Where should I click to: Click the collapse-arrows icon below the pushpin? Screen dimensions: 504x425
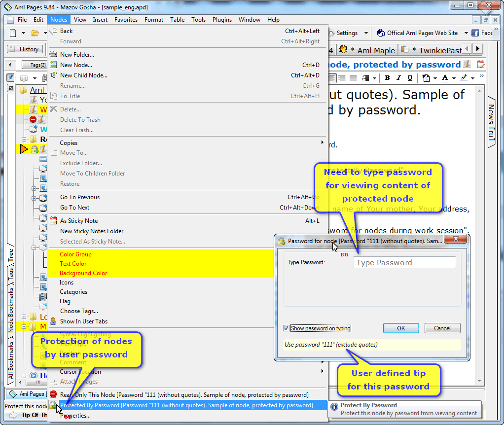(11, 88)
